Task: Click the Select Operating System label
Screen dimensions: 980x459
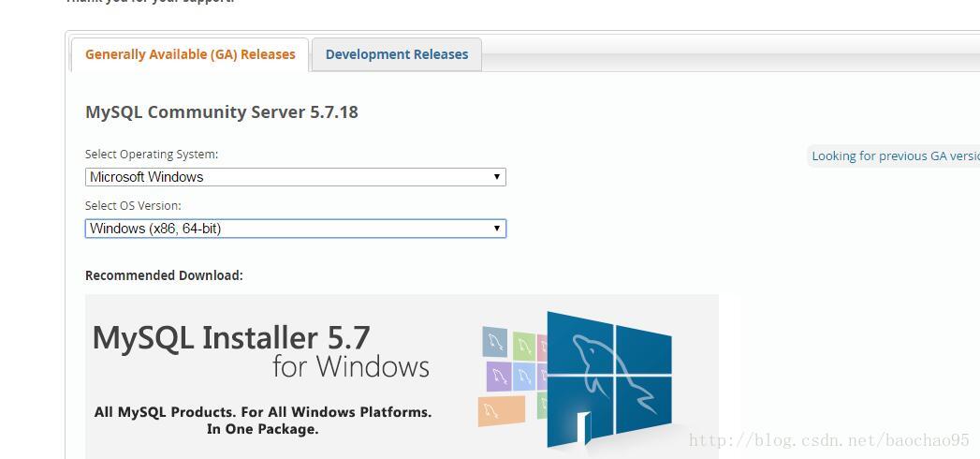Action: tap(152, 154)
